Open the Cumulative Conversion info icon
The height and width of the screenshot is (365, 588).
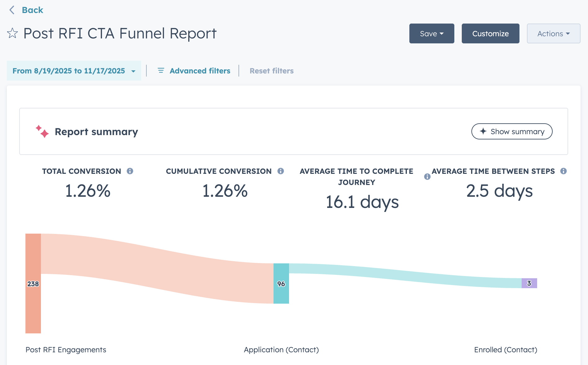pos(281,171)
